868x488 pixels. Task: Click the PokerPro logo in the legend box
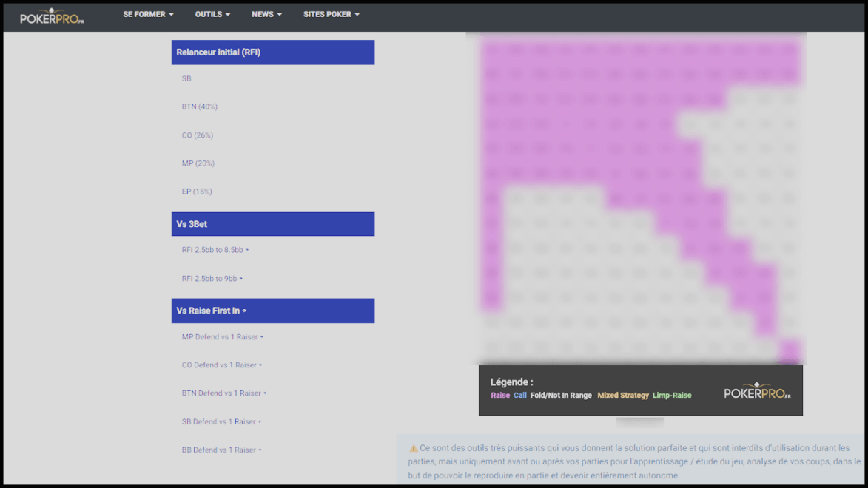[x=757, y=392]
